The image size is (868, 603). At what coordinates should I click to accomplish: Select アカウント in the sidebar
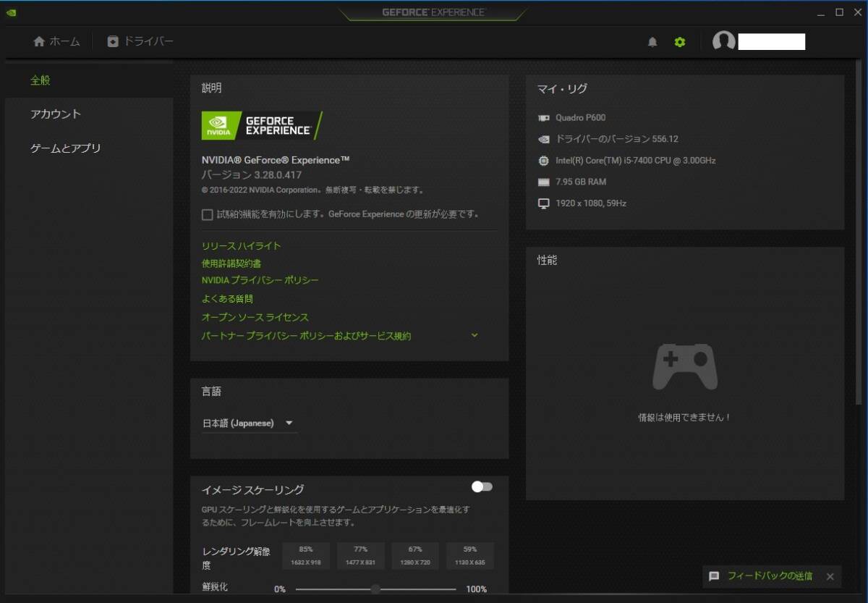tap(89, 114)
